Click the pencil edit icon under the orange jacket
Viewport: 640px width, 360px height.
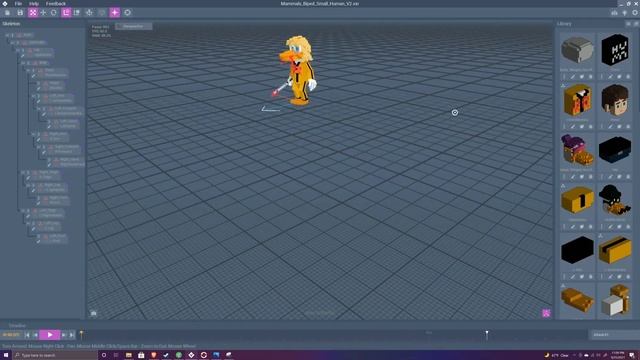(x=573, y=127)
